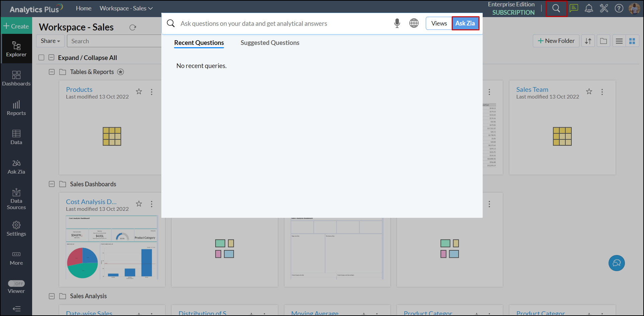Open Data in the sidebar
This screenshot has width=644, height=316.
(16, 137)
